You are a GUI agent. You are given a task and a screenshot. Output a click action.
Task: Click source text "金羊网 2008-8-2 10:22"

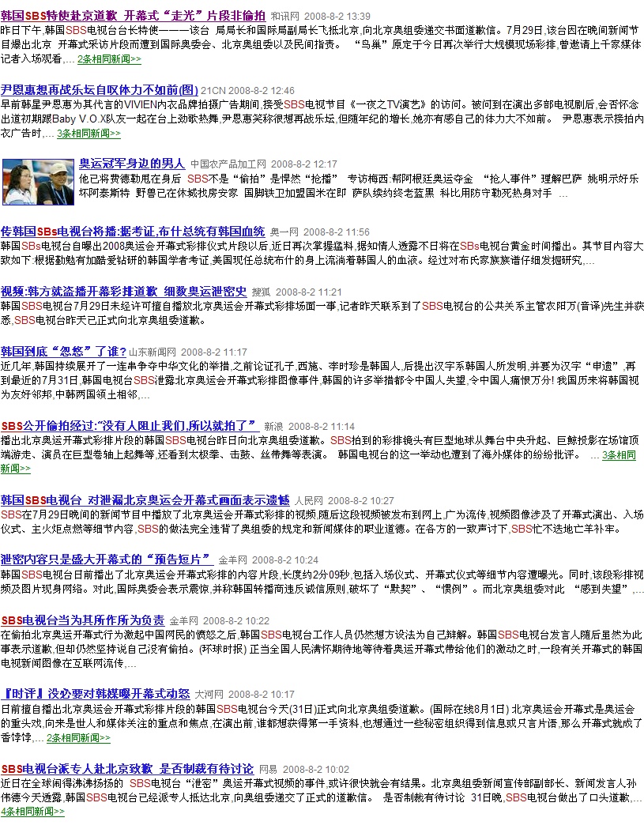(x=220, y=620)
